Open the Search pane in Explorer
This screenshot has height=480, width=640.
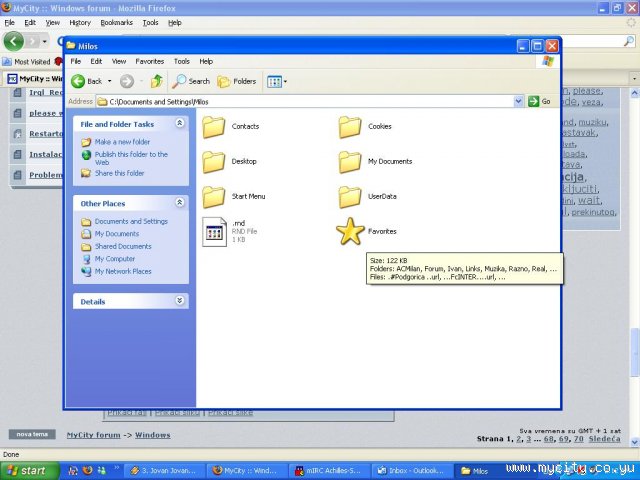coord(191,81)
